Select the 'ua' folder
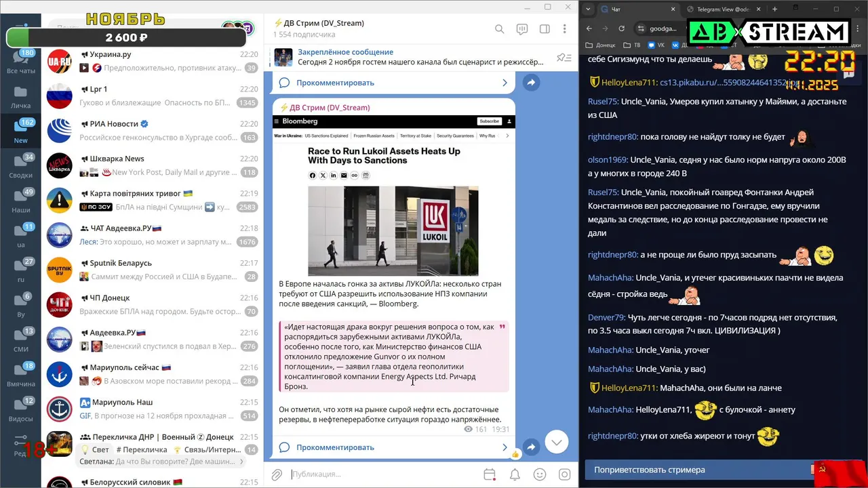This screenshot has width=868, height=488. click(x=21, y=236)
